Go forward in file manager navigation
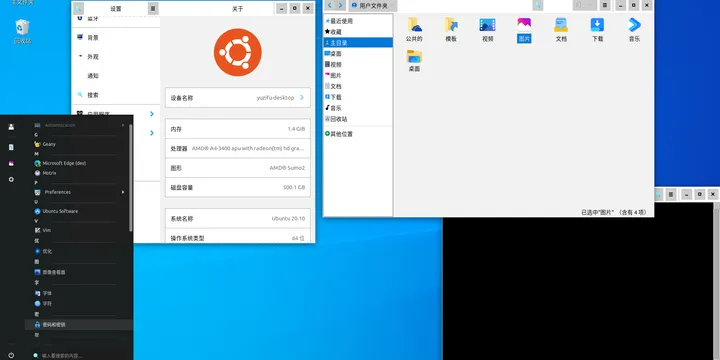This screenshot has height=360, width=720. pyautogui.click(x=341, y=6)
